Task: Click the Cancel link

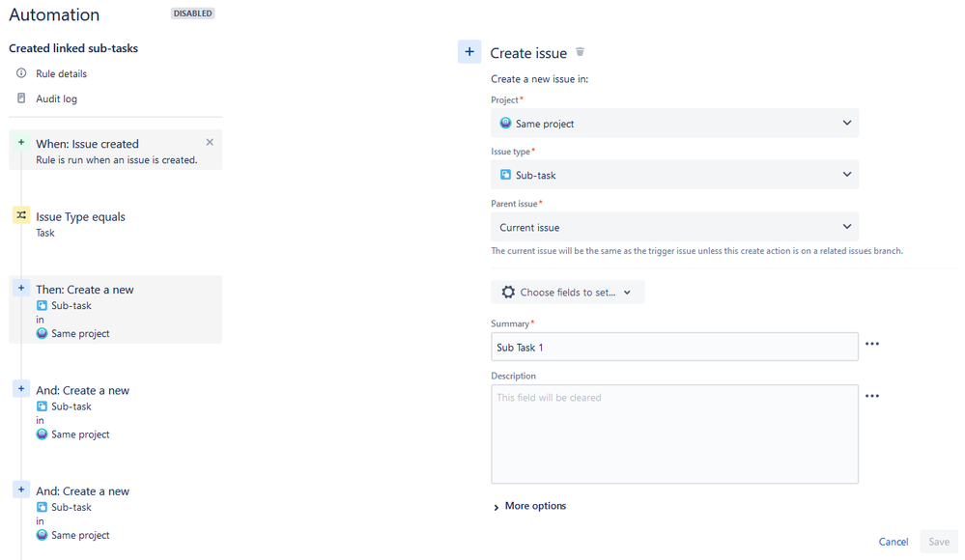Action: [x=894, y=542]
